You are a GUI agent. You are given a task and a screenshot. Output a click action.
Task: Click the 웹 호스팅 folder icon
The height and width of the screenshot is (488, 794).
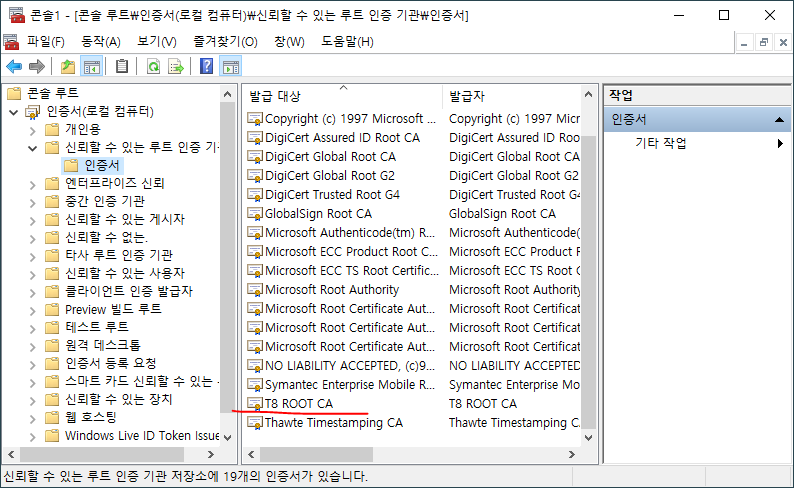[52, 418]
